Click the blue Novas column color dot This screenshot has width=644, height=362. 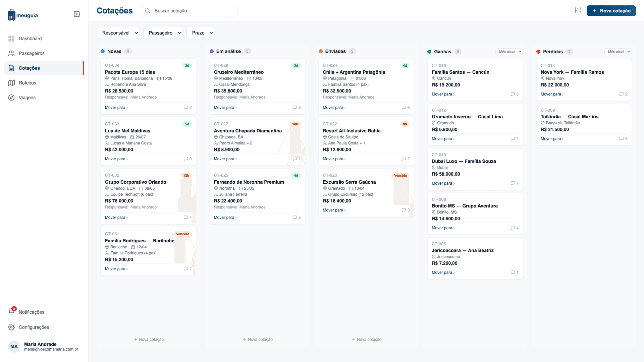103,51
